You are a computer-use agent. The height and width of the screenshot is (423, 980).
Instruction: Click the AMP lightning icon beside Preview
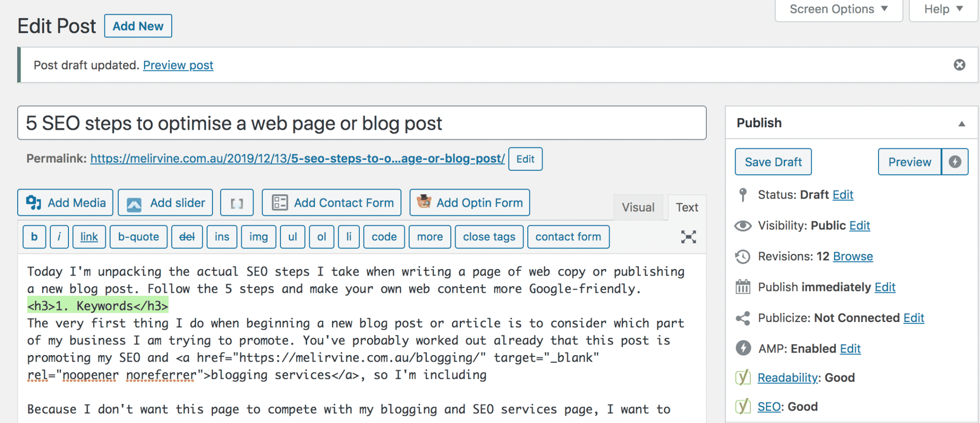click(x=955, y=162)
